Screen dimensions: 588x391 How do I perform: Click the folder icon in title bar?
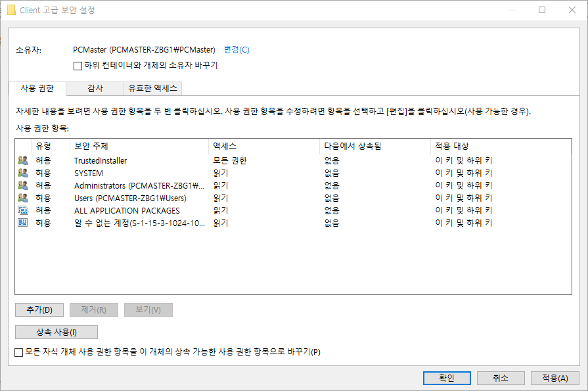pyautogui.click(x=12, y=10)
